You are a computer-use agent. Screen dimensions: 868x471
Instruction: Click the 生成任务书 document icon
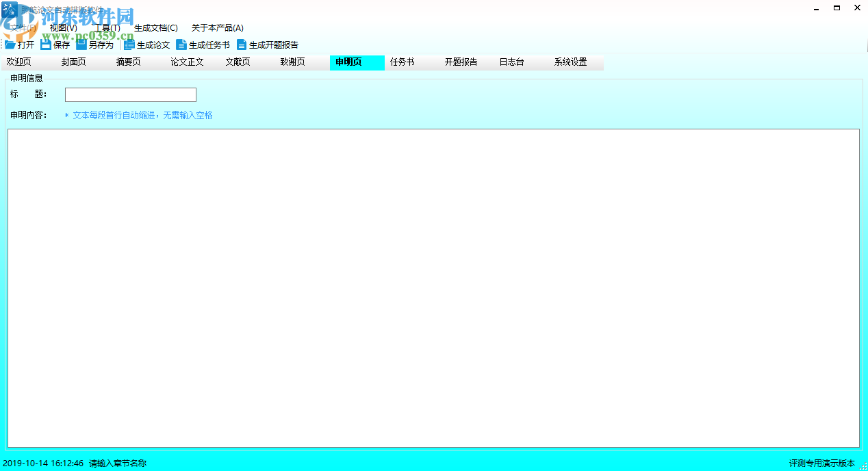click(x=181, y=44)
